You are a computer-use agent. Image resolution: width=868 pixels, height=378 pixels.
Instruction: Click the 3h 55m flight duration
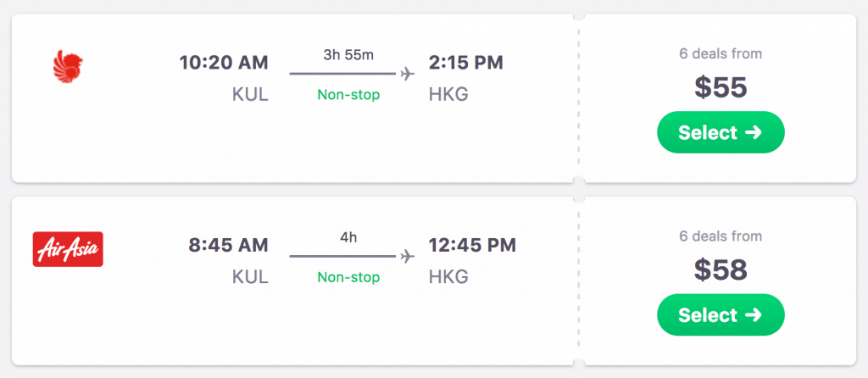click(348, 55)
